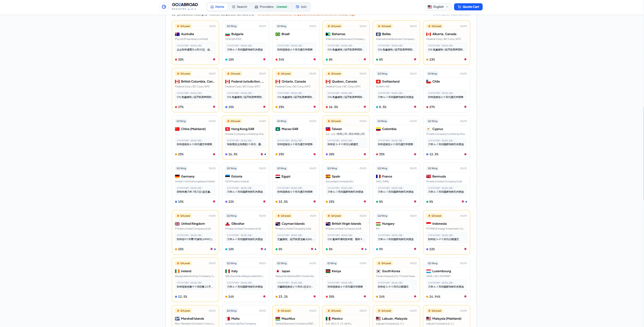
Task: Click the Q4 peak tag on Ireland card
Action: [x=183, y=263]
